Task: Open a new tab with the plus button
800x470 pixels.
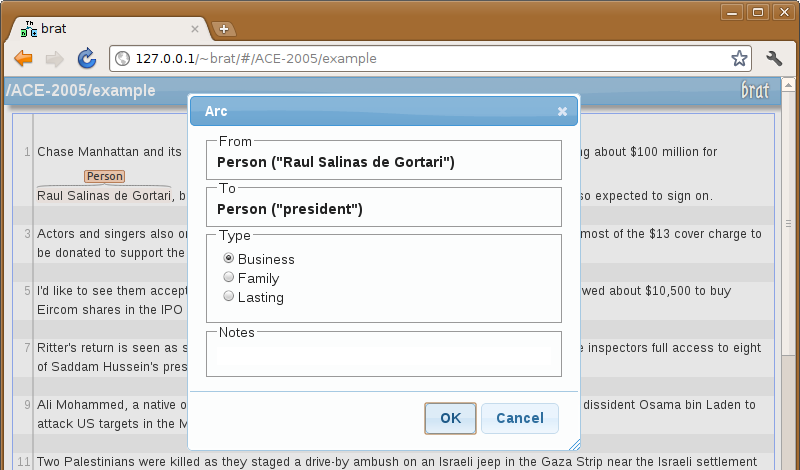Action: click(224, 29)
